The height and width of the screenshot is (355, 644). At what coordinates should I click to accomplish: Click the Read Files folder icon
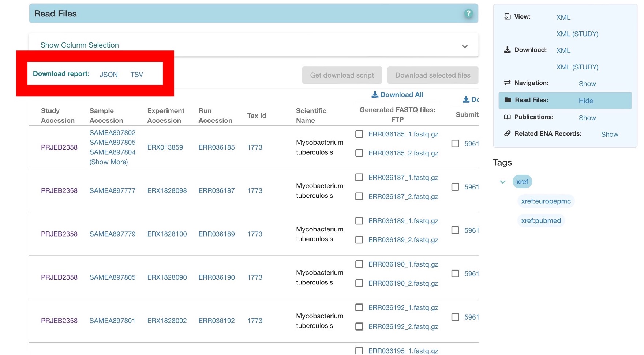click(508, 100)
